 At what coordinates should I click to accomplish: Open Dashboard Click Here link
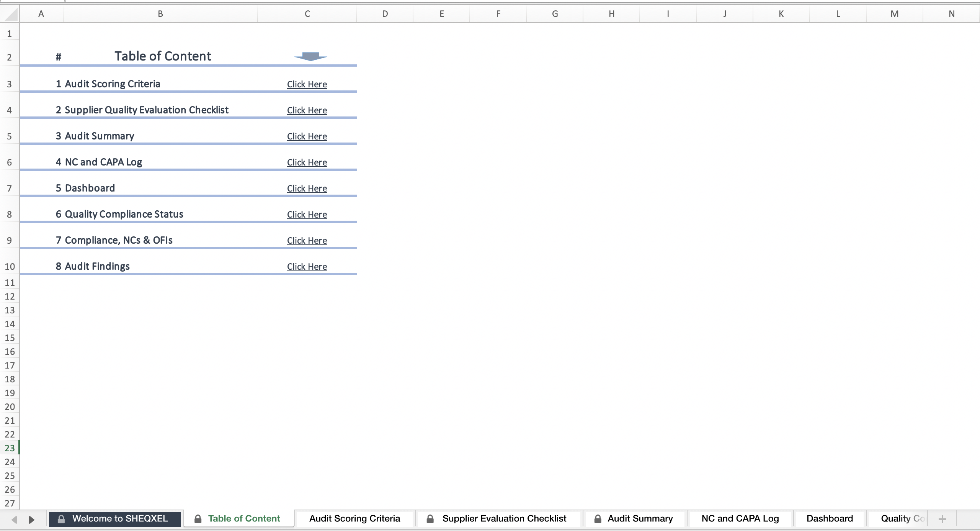307,188
